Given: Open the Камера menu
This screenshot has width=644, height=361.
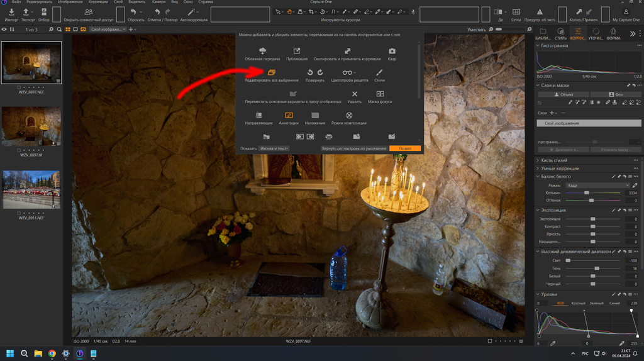Looking at the screenshot, I should 158,2.
